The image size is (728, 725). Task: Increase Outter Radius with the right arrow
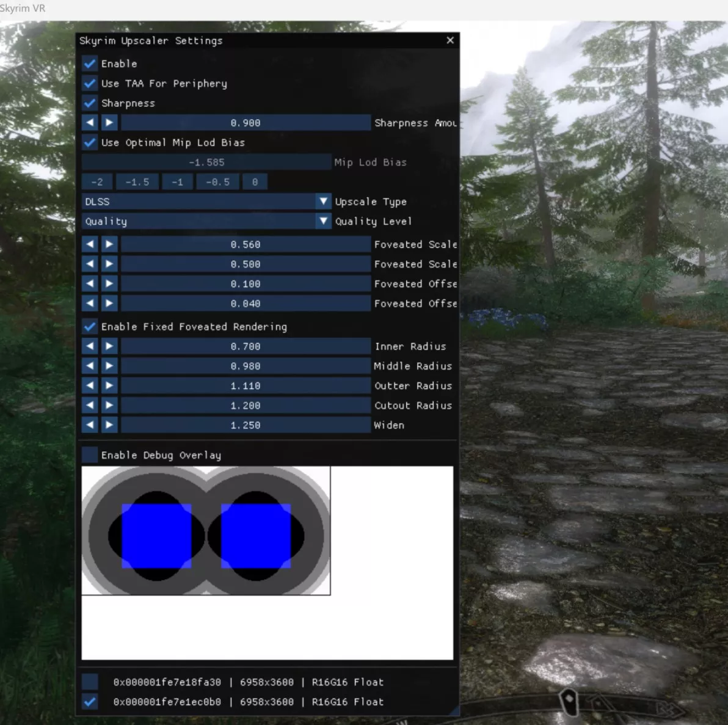click(109, 385)
